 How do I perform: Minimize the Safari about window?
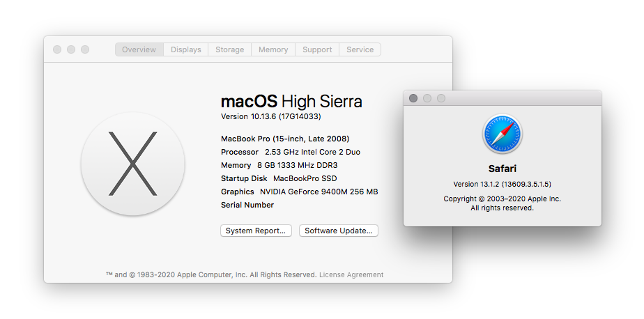(x=427, y=98)
